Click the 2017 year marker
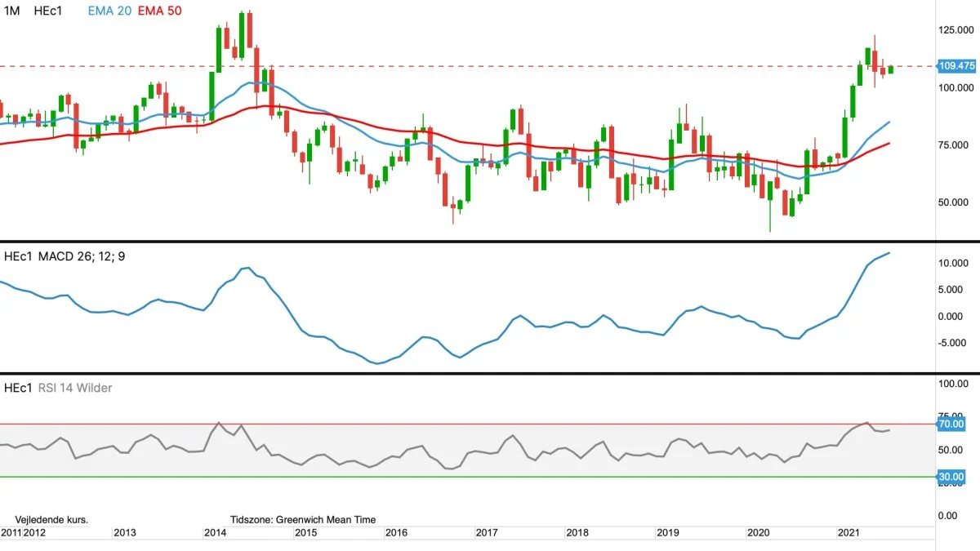Screen dimensions: 980x551 (487, 533)
